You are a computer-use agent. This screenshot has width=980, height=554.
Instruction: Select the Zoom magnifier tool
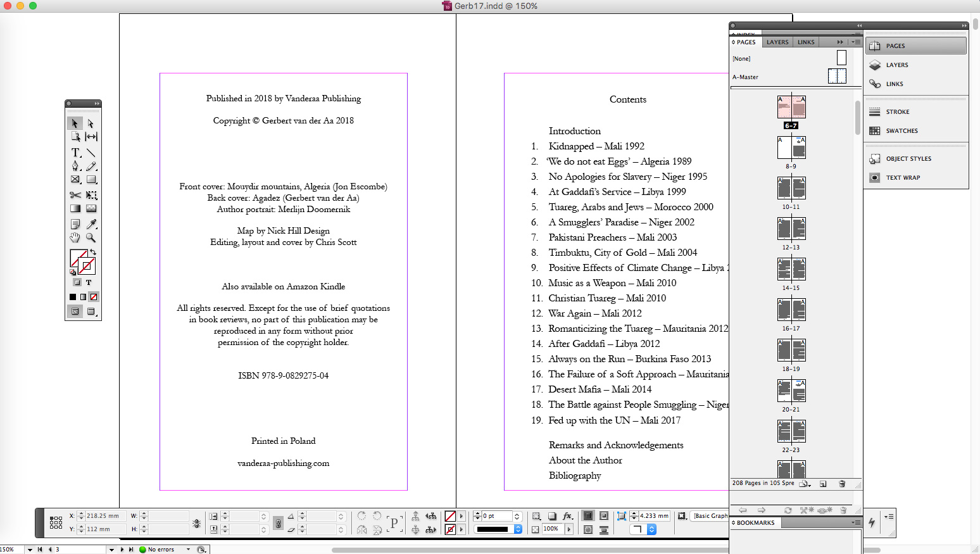coord(91,238)
